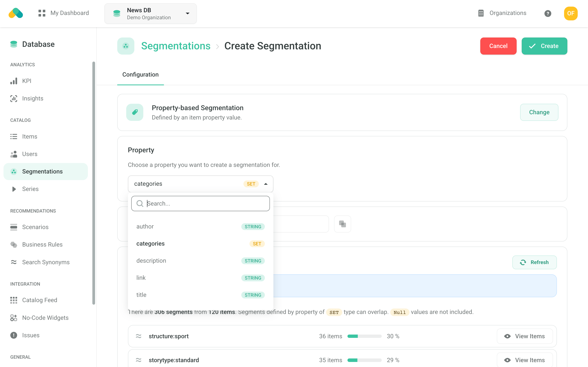Click the Search Synonyms wave icon
This screenshot has height=367, width=588.
coord(14,262)
